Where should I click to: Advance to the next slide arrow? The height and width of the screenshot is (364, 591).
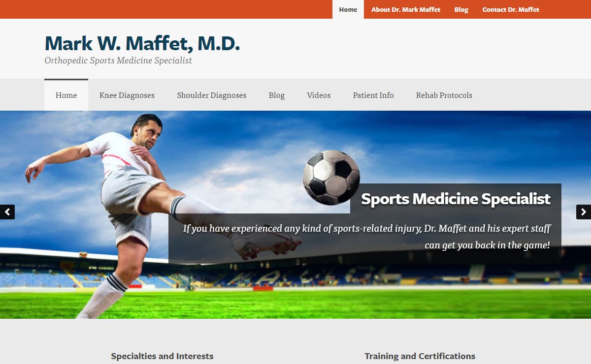tap(584, 212)
